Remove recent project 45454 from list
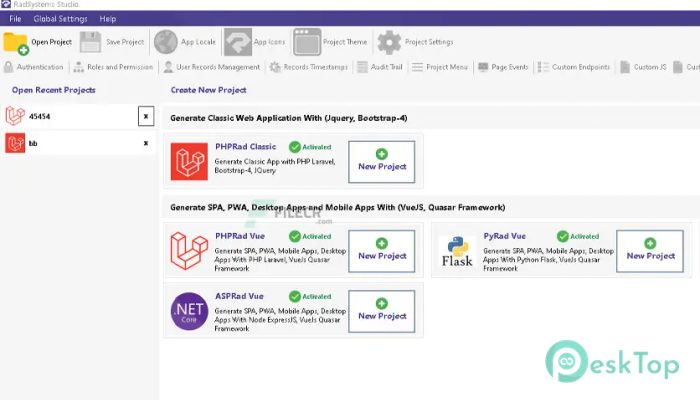 (145, 117)
